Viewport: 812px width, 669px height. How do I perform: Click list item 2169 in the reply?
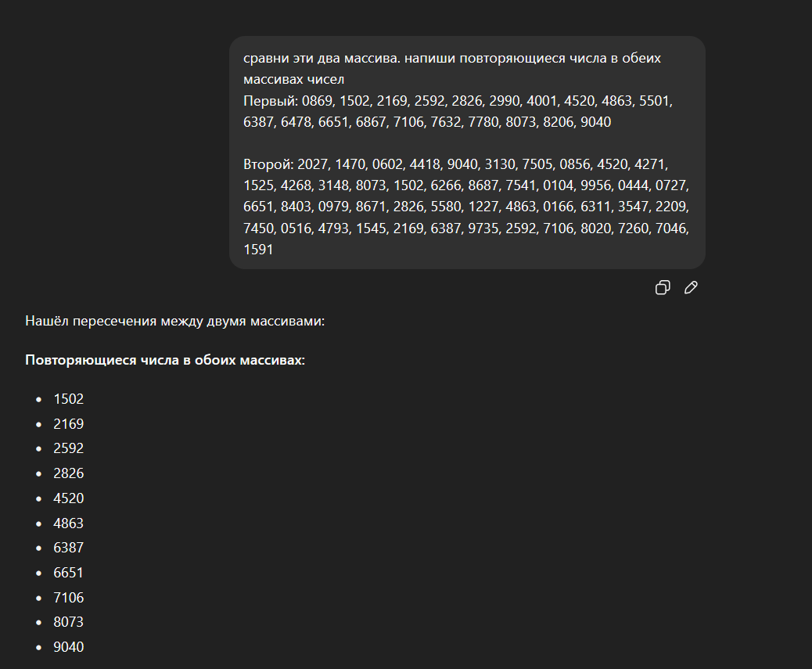(x=69, y=424)
